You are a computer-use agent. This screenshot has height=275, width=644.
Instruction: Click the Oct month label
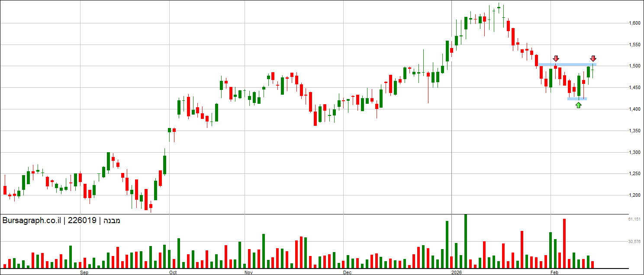point(173,273)
